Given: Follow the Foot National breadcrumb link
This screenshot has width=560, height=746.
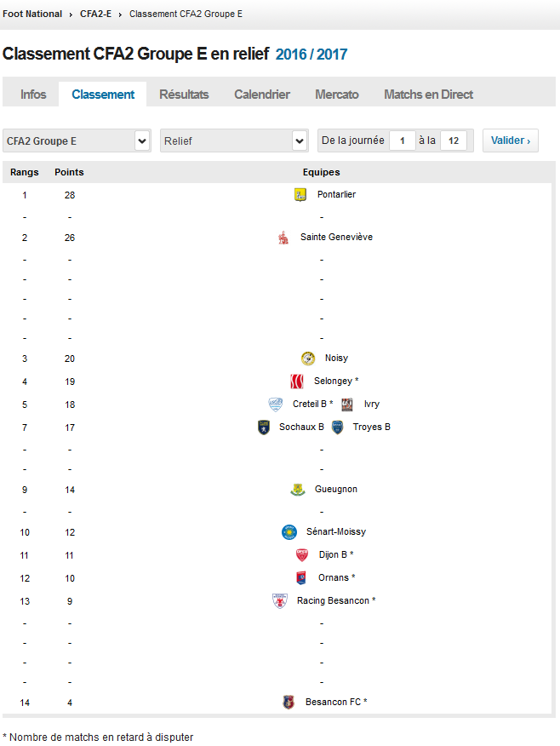Looking at the screenshot, I should coord(32,14).
